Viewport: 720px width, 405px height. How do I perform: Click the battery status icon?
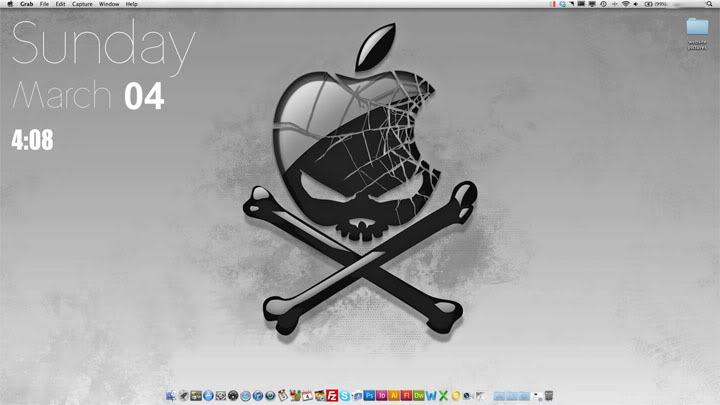[x=648, y=4]
